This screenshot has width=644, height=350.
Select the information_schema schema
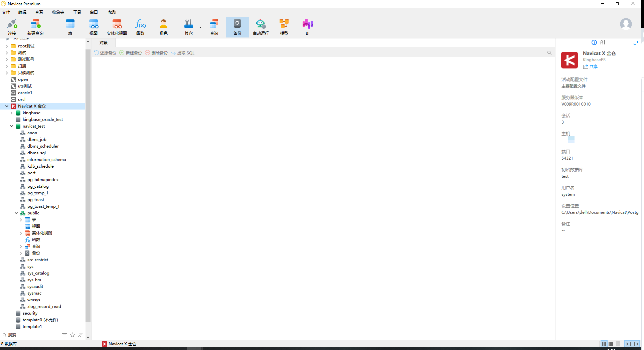(x=46, y=160)
